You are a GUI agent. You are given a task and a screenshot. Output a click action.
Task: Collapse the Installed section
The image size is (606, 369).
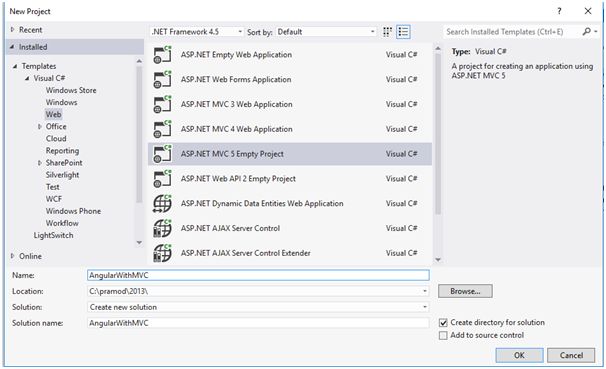pyautogui.click(x=12, y=47)
